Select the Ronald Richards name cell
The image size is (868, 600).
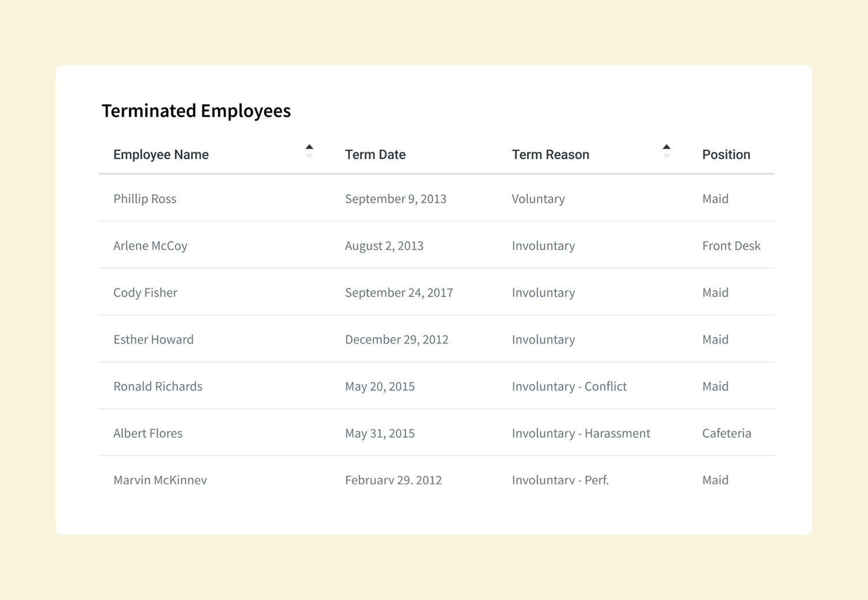(158, 386)
